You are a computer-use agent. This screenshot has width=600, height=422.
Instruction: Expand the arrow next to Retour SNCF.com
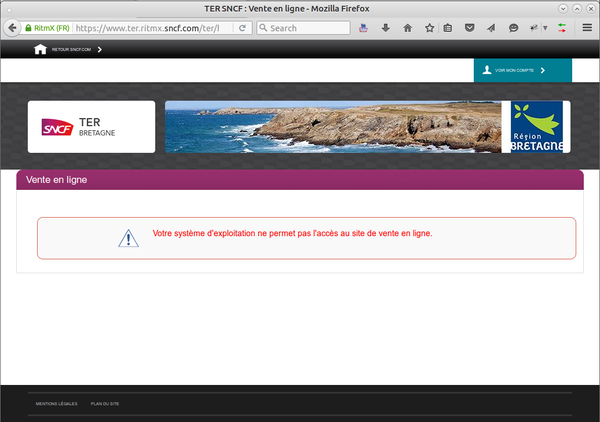coord(100,48)
